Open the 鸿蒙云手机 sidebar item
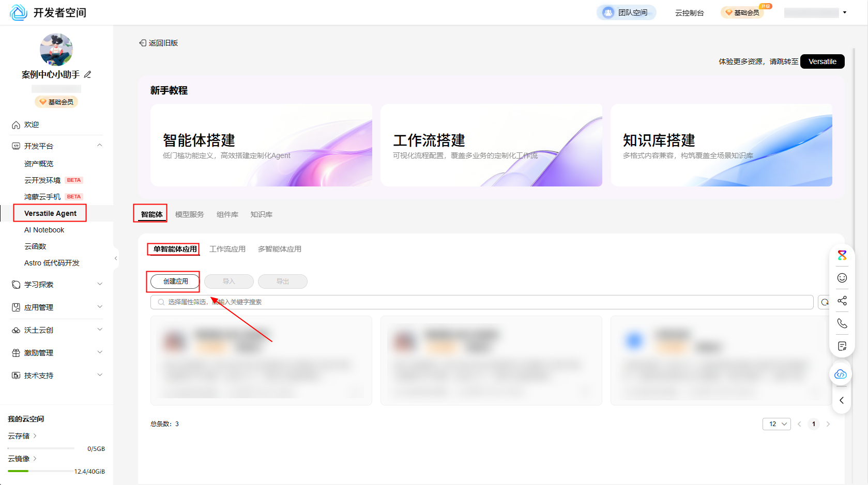The width and height of the screenshot is (868, 485). pos(42,197)
